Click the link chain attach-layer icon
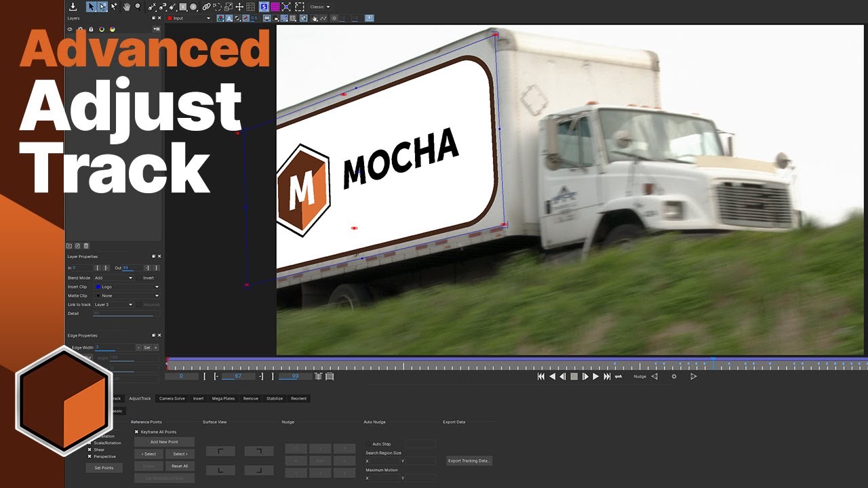The width and height of the screenshot is (868, 488). (x=206, y=7)
